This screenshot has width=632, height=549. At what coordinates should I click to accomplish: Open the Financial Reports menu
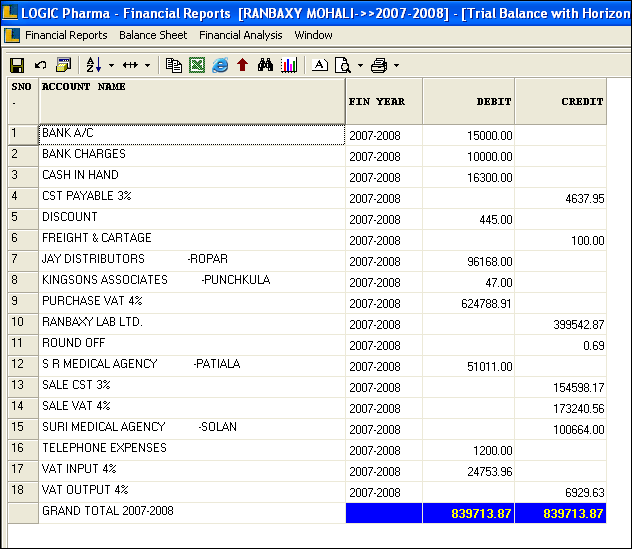point(66,35)
